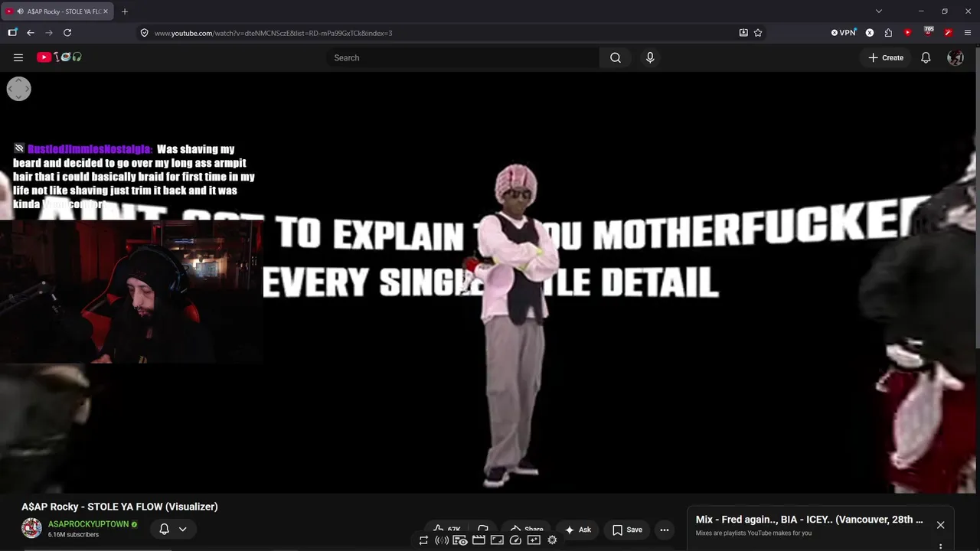The image size is (980, 551).
Task: Go to YouTube home via the logo
Action: (60, 57)
